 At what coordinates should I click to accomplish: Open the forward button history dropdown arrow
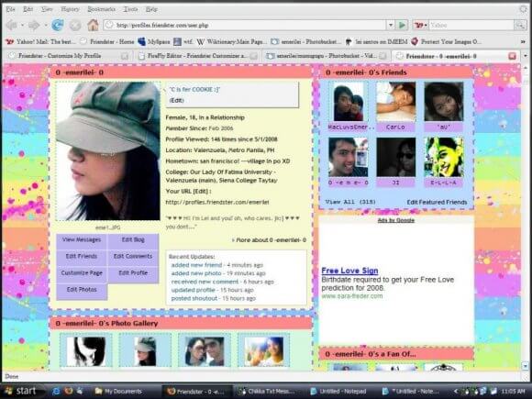coord(45,25)
